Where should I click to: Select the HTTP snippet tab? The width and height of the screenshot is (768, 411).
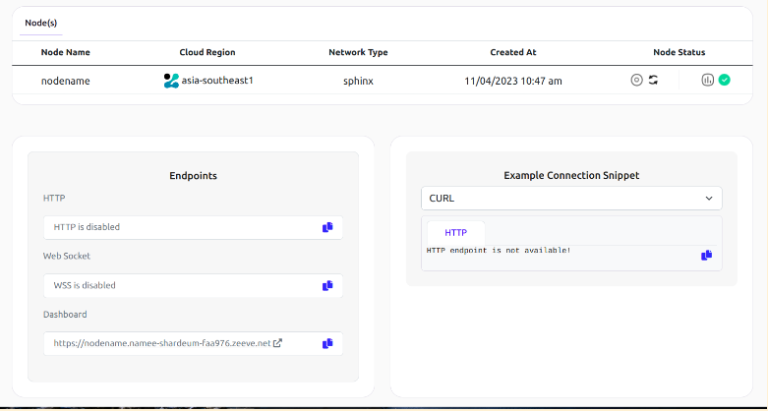(x=456, y=232)
